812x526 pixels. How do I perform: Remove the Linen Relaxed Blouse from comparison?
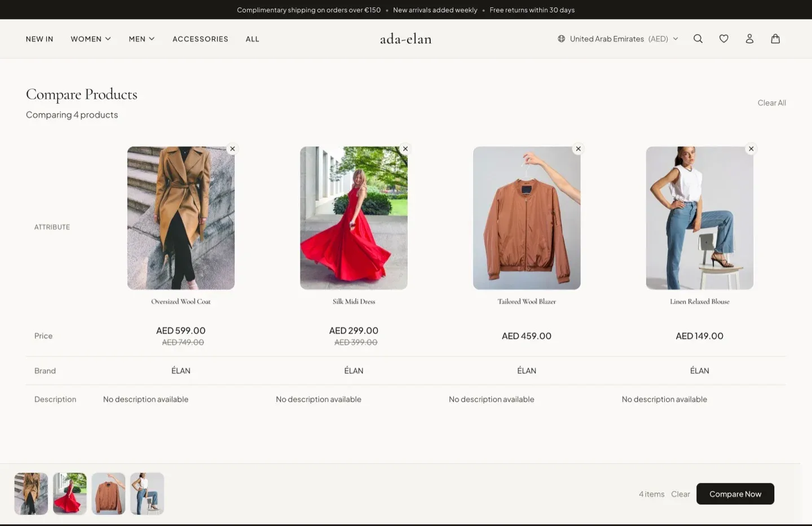[751, 148]
